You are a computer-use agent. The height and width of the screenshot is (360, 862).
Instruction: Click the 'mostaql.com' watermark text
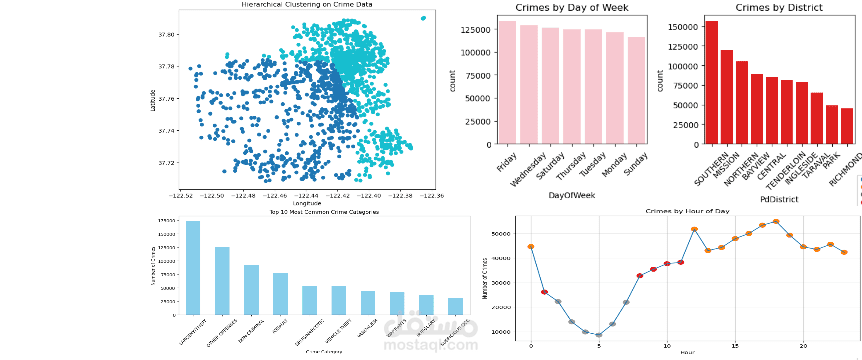430,345
